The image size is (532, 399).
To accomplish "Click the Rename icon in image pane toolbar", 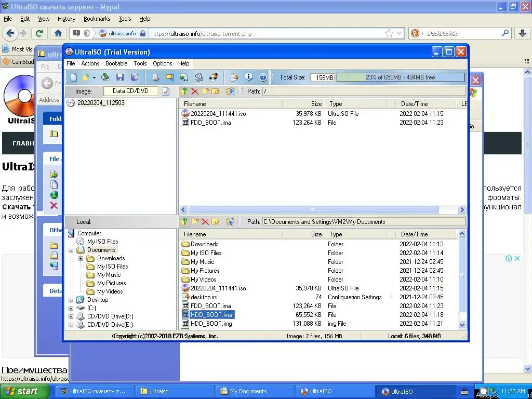I will [216, 91].
